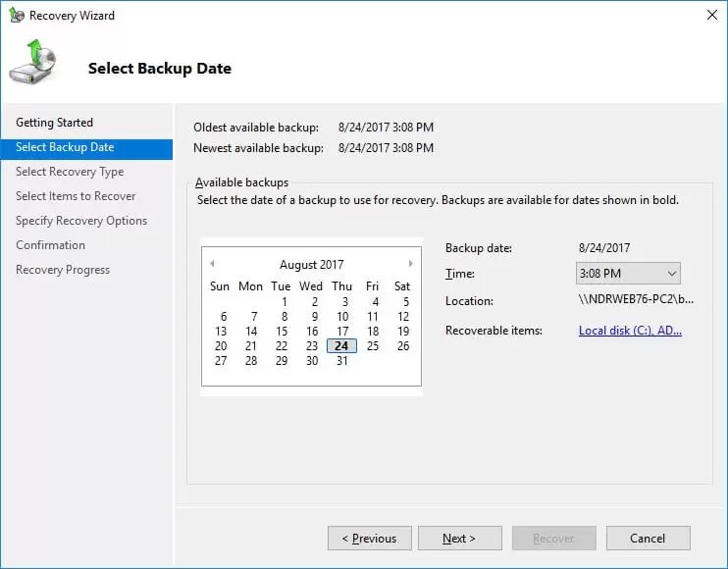Click the Previous button

click(x=370, y=539)
